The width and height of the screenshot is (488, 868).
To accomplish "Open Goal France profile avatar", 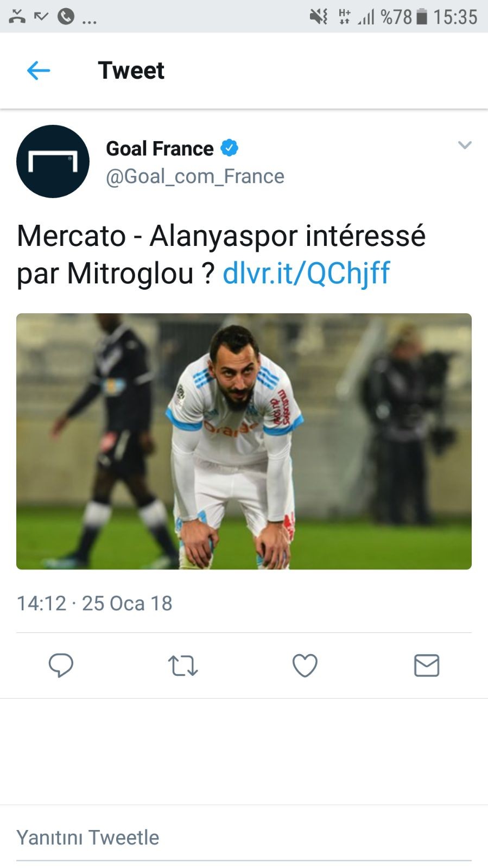I will point(53,161).
